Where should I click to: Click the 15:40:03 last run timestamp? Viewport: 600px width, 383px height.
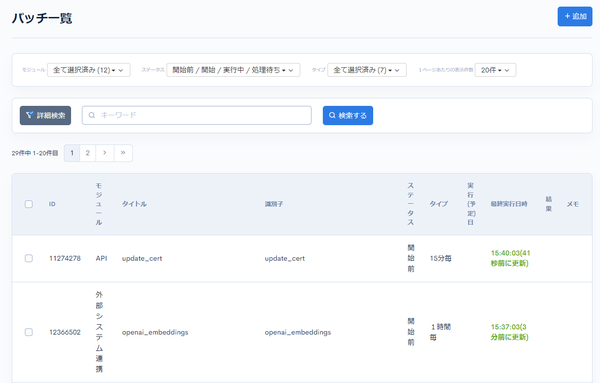pos(510,258)
